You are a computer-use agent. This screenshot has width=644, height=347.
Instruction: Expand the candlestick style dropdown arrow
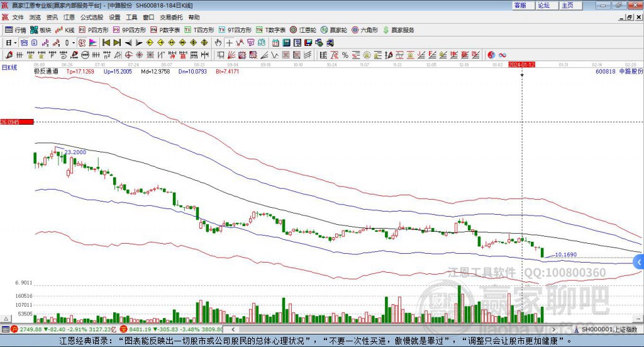point(74,43)
